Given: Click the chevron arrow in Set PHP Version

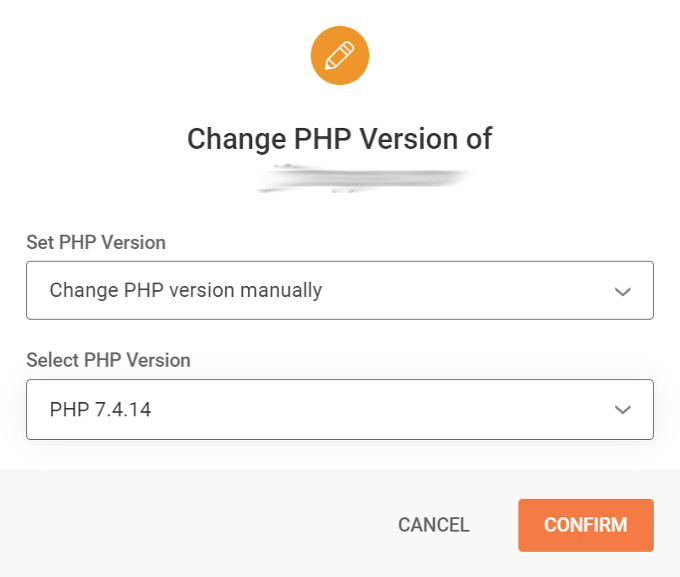Looking at the screenshot, I should click(622, 292).
